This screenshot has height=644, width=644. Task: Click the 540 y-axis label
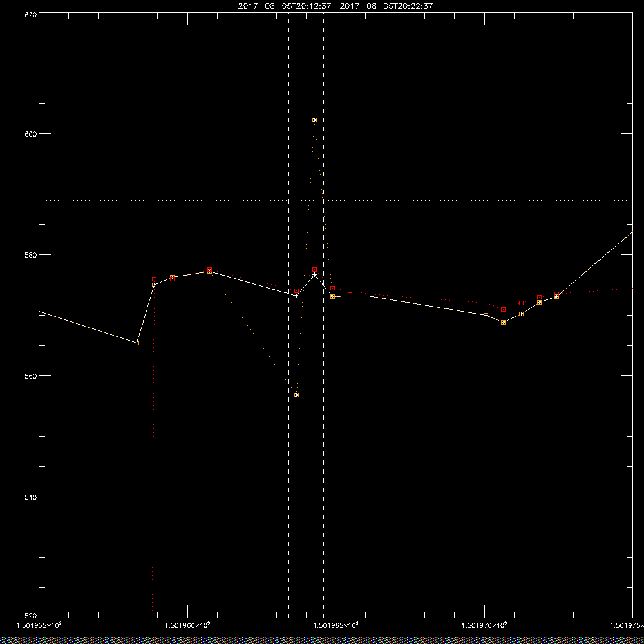tap(31, 497)
